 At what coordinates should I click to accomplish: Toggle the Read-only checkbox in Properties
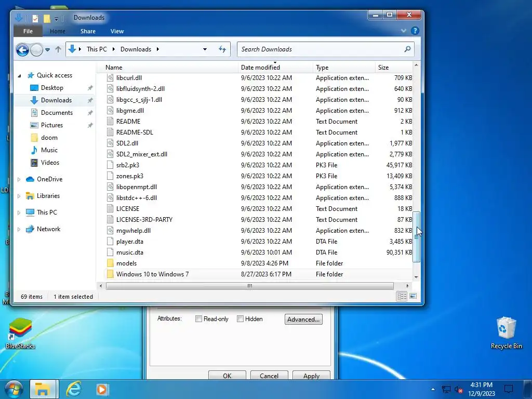click(199, 319)
